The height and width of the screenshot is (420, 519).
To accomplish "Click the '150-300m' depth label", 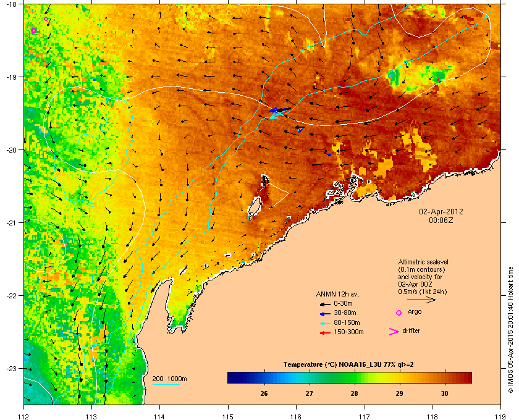I will (349, 332).
